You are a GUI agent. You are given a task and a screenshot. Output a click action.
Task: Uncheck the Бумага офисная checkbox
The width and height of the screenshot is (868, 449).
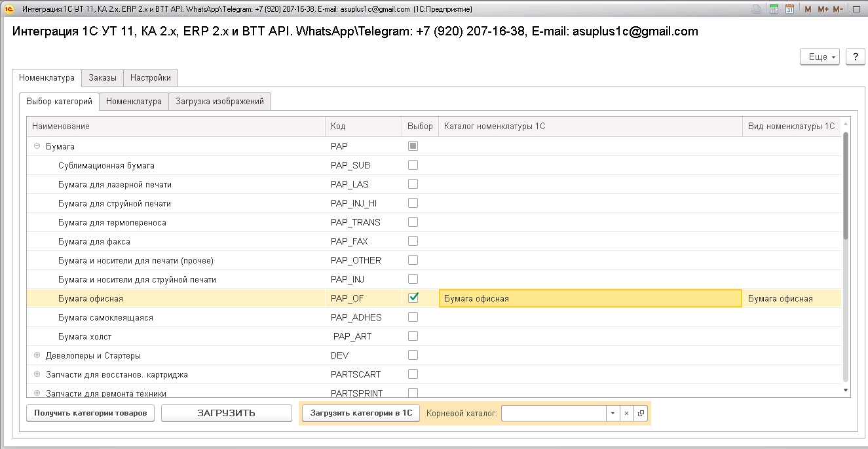(413, 298)
